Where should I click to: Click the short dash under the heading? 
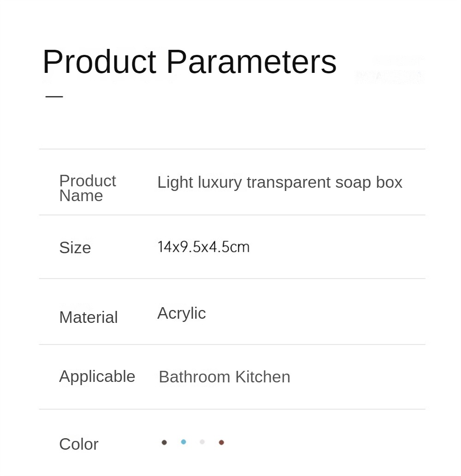click(x=54, y=96)
